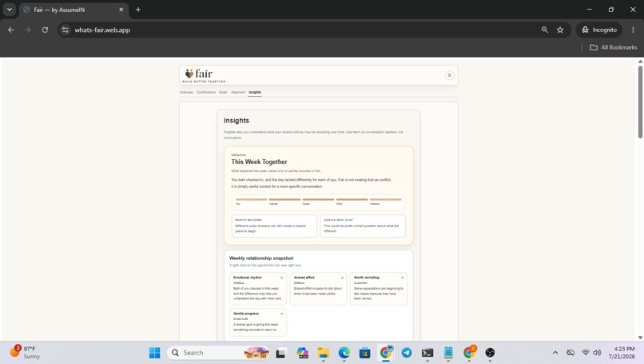Close the Fair — by AssumeIN tab
Screen dimensions: 644x364
point(121,10)
